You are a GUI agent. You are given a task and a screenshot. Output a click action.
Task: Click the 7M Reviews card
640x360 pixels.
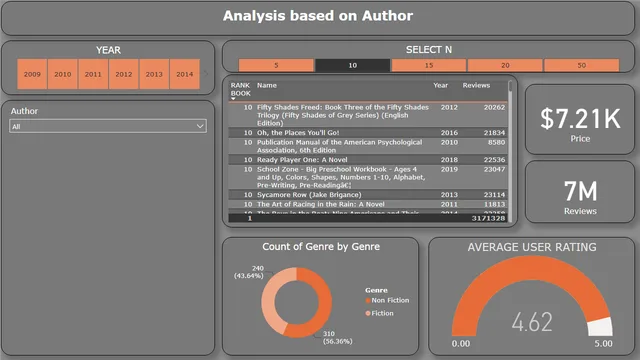(580, 192)
